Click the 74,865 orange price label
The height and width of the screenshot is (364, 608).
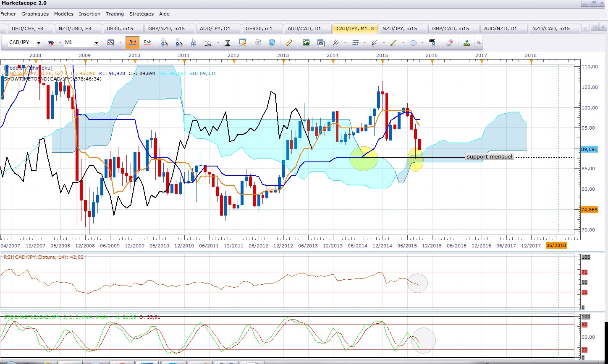click(x=589, y=210)
